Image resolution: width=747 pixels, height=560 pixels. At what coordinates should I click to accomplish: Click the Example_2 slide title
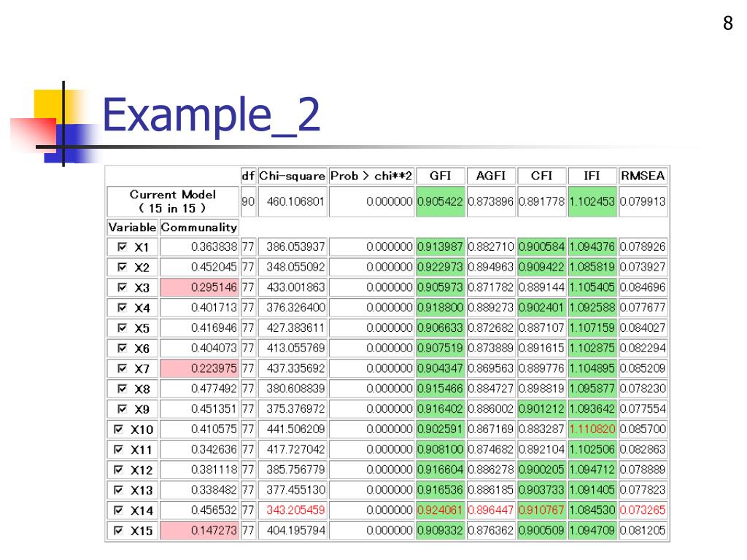click(x=211, y=116)
